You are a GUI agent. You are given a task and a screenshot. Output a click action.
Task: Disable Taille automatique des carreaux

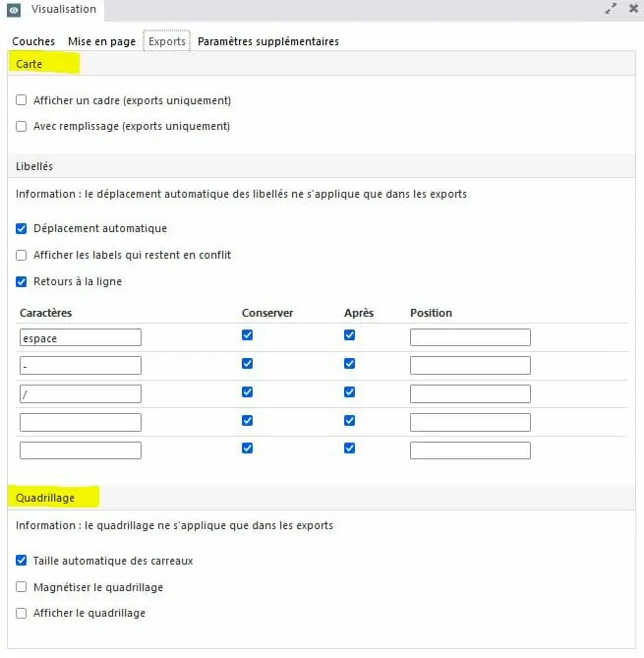click(22, 561)
